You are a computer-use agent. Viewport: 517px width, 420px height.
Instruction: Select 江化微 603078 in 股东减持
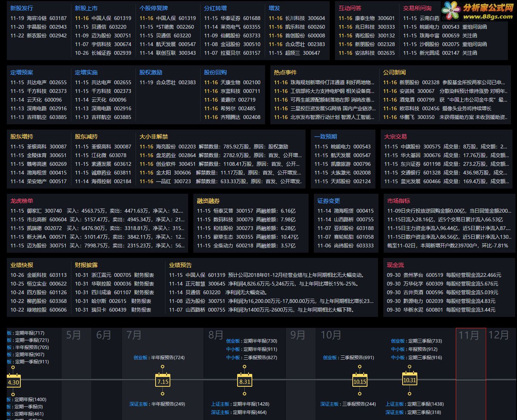[100, 155]
